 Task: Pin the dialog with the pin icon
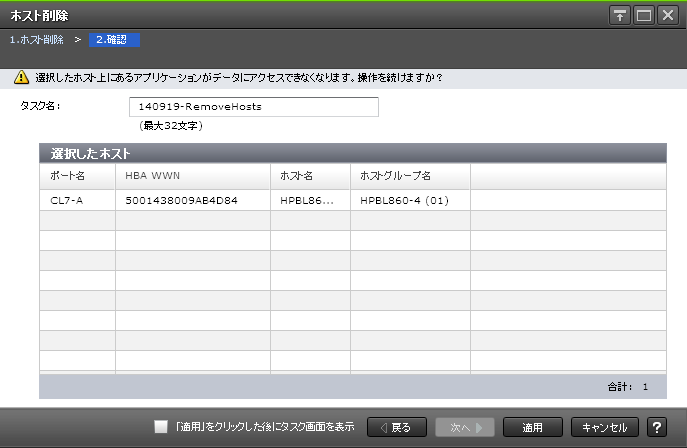click(x=620, y=16)
